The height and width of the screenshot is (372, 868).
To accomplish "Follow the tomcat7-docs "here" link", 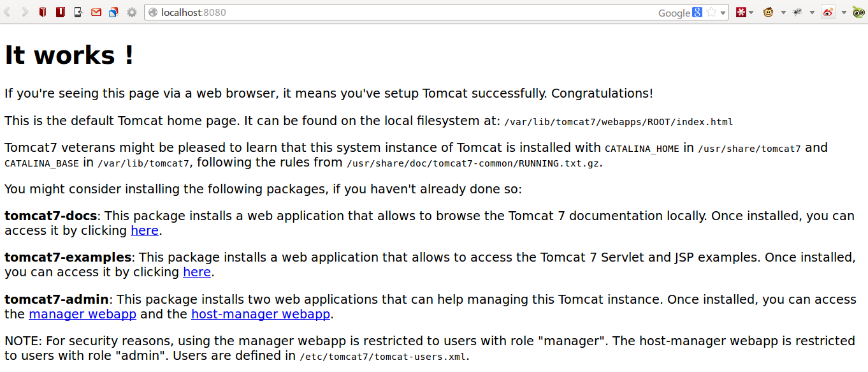I will [x=145, y=230].
